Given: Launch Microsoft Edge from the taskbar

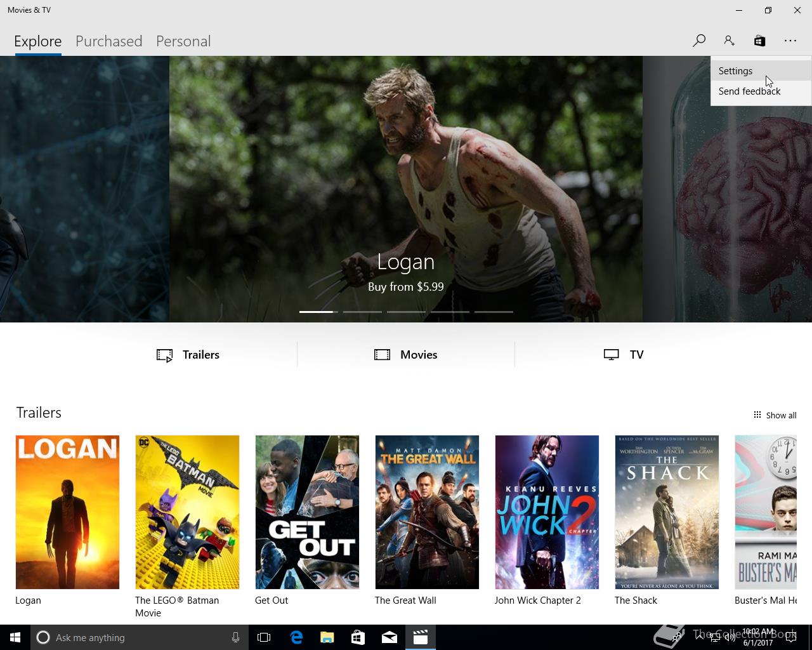Looking at the screenshot, I should 296,637.
